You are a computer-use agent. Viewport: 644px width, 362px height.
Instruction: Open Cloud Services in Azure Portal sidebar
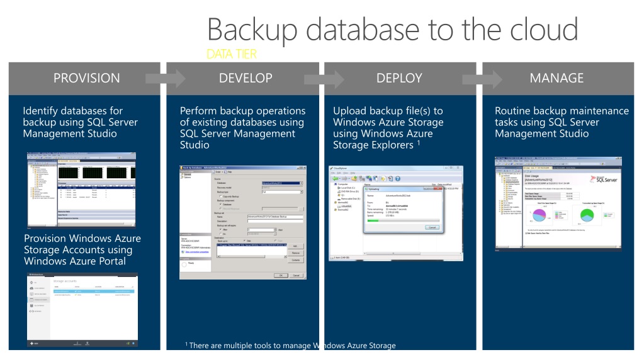click(38, 288)
